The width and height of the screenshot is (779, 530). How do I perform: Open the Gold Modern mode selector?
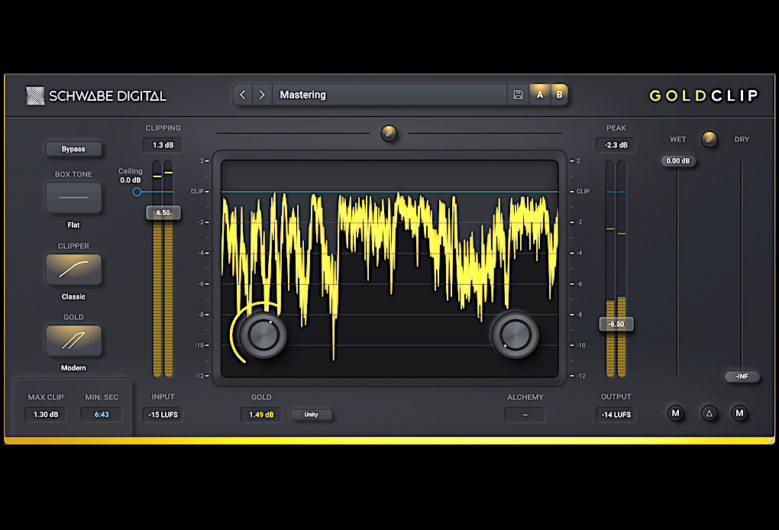pos(73,340)
